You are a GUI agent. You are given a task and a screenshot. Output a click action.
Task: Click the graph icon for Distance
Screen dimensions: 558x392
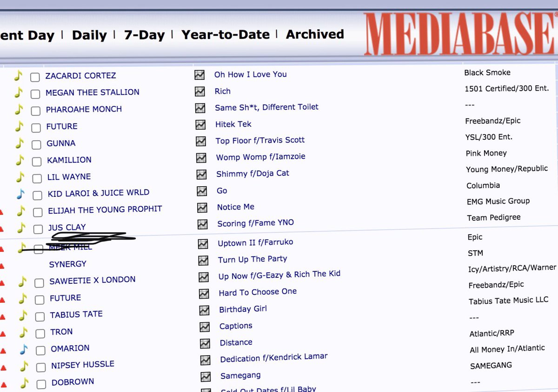click(205, 344)
